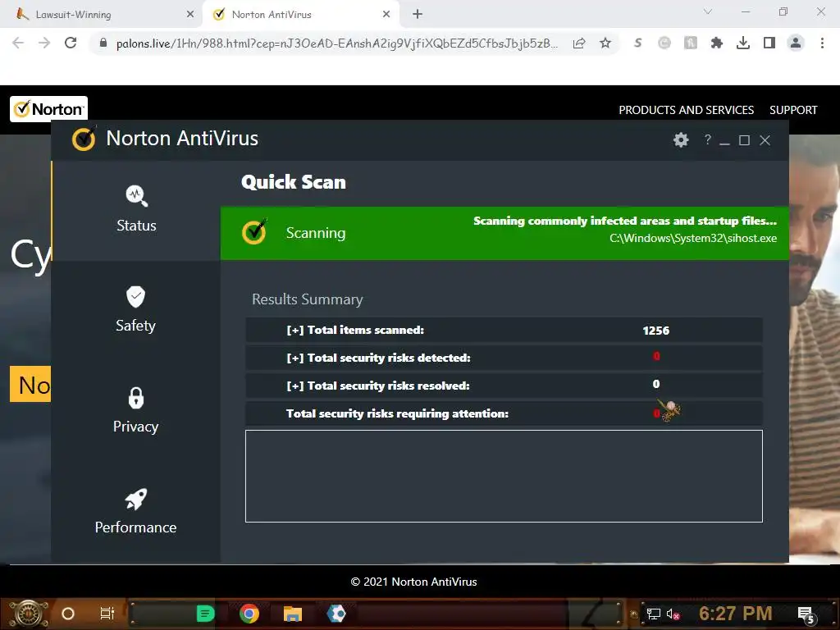Close the Norton AntiVirus scan window

point(765,140)
